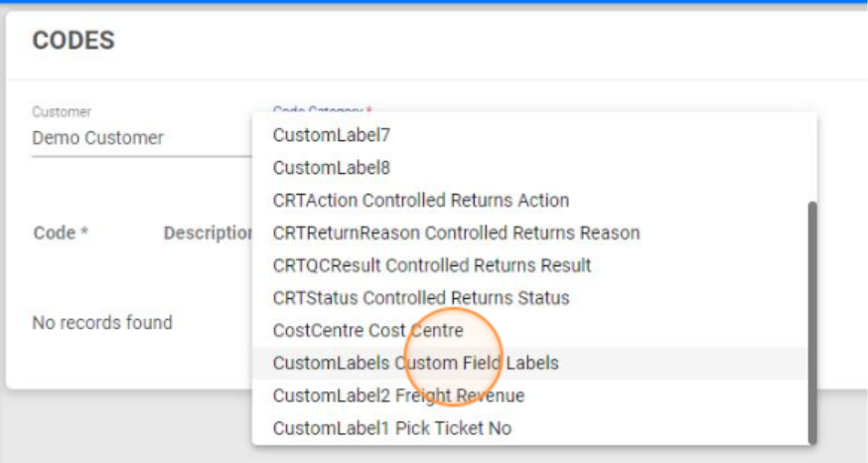Click the dropdown list scrollbar thumb

click(811, 318)
